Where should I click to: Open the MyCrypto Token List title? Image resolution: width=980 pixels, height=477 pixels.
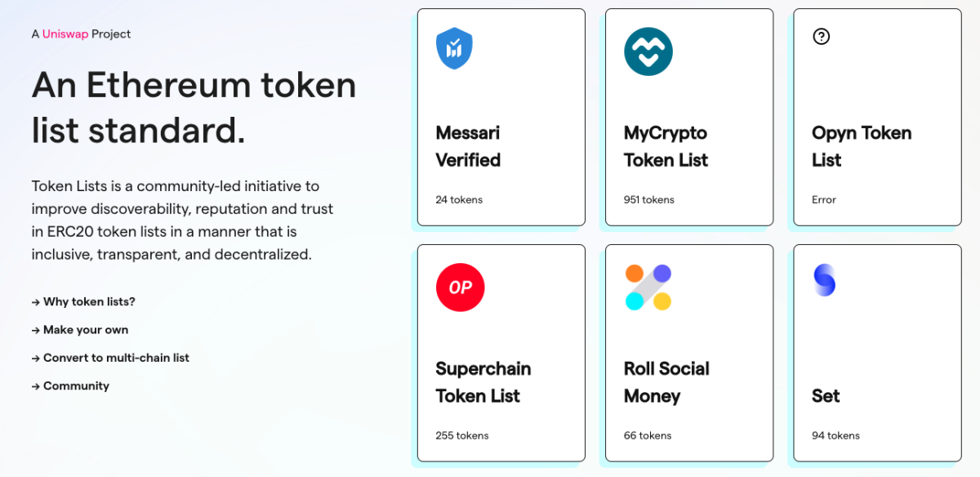pos(666,146)
